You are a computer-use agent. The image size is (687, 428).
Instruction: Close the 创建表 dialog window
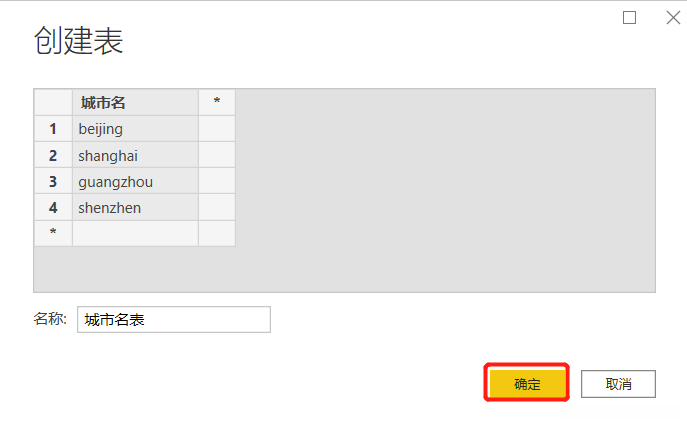(669, 17)
